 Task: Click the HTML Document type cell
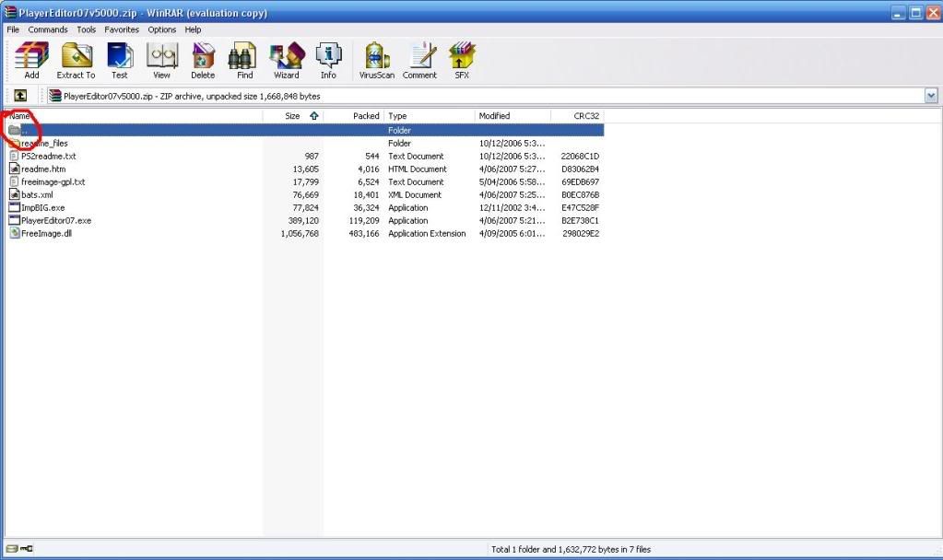coord(418,169)
